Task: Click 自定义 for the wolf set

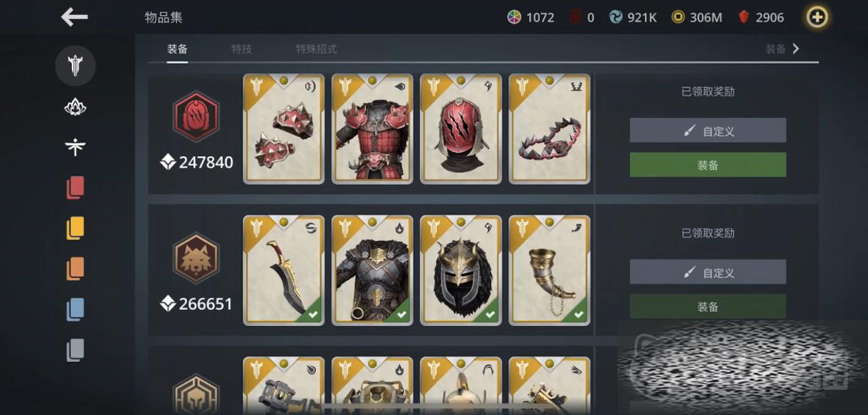Action: pyautogui.click(x=708, y=272)
